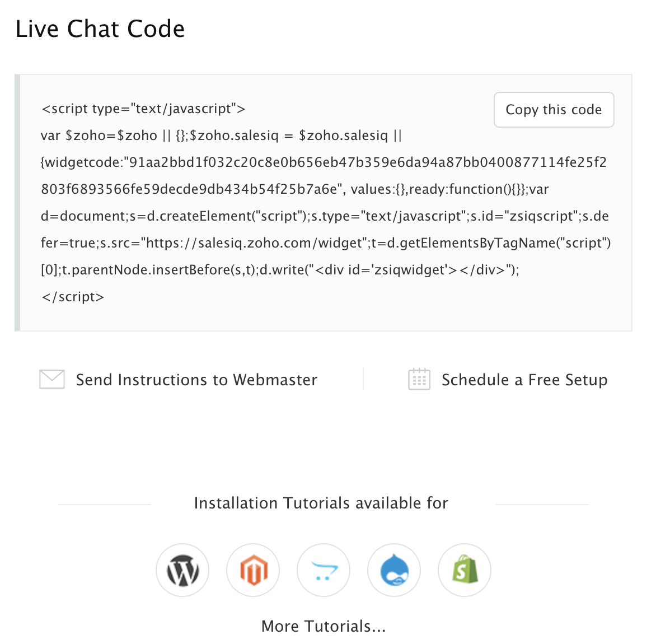Viewport: 656px width, 644px height.
Task: Click the calendar schedule icon
Action: click(419, 379)
